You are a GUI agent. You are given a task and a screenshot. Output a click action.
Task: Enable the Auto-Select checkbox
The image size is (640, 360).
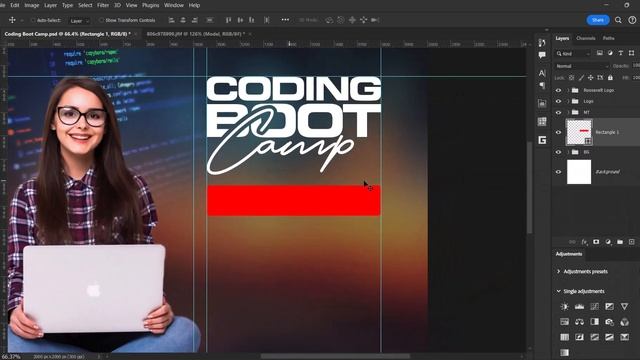33,20
